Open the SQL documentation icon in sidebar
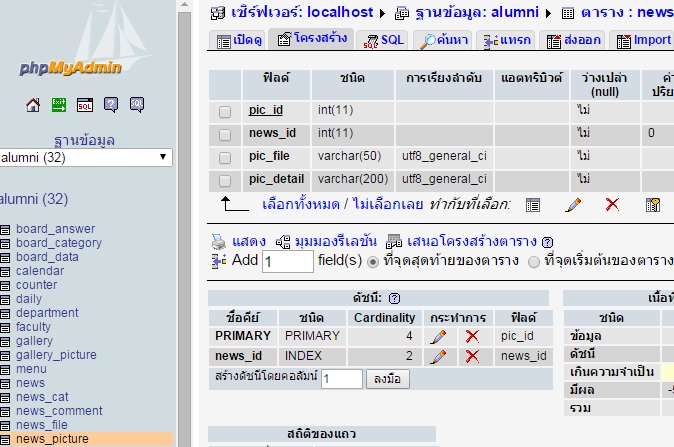 137,104
